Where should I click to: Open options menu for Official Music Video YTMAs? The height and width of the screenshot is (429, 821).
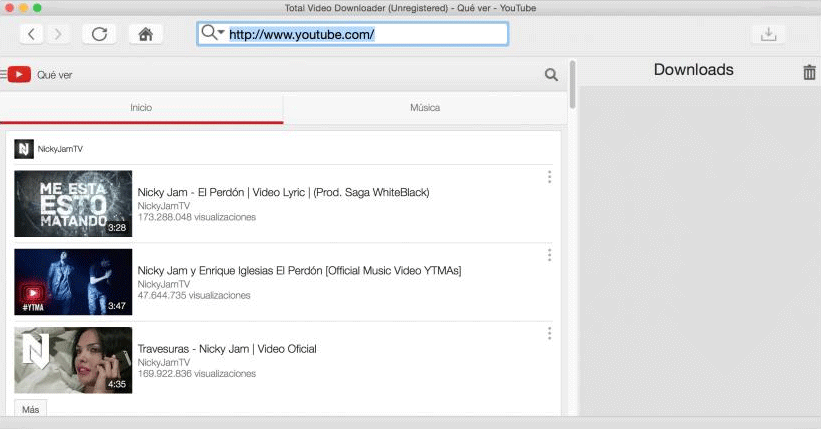coord(549,255)
